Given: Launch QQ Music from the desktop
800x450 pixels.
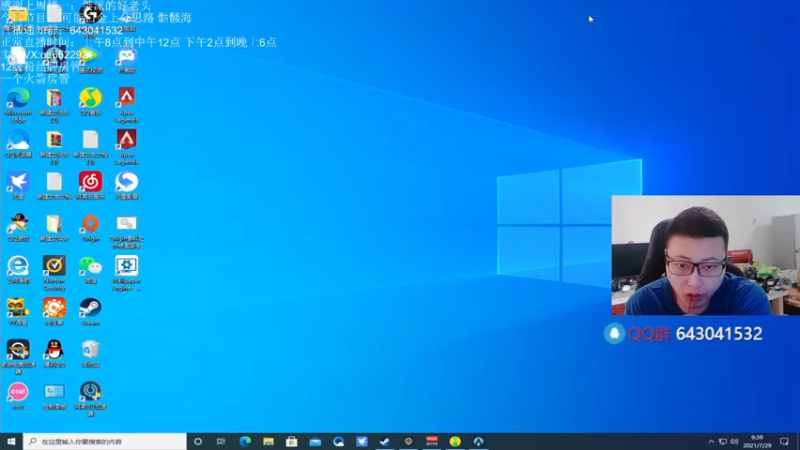Looking at the screenshot, I should pos(90,101).
